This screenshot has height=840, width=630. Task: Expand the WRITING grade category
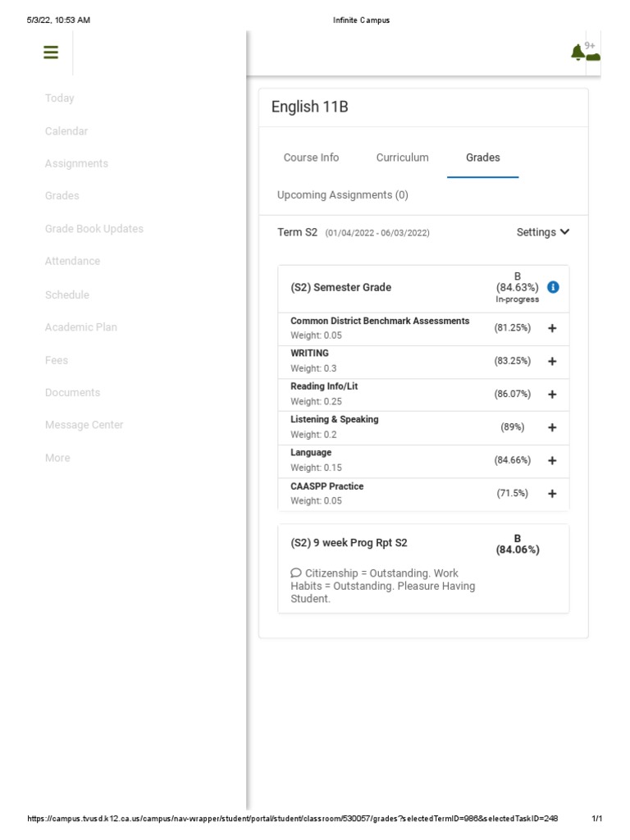point(552,361)
